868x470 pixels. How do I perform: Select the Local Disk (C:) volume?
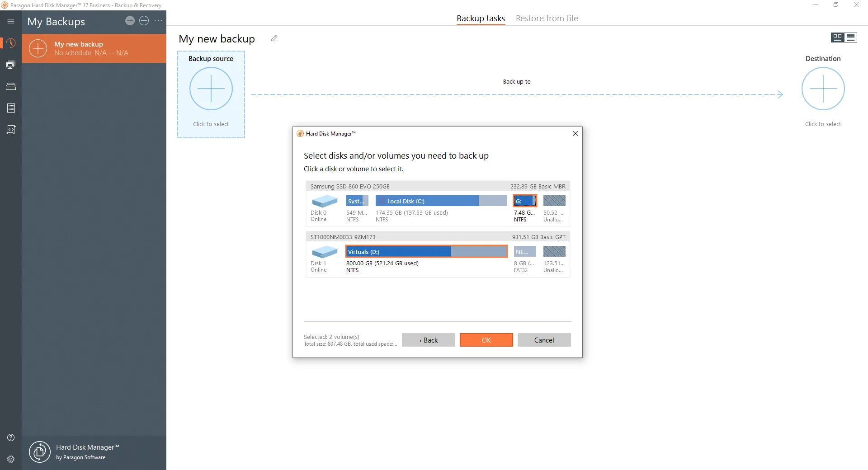[440, 201]
